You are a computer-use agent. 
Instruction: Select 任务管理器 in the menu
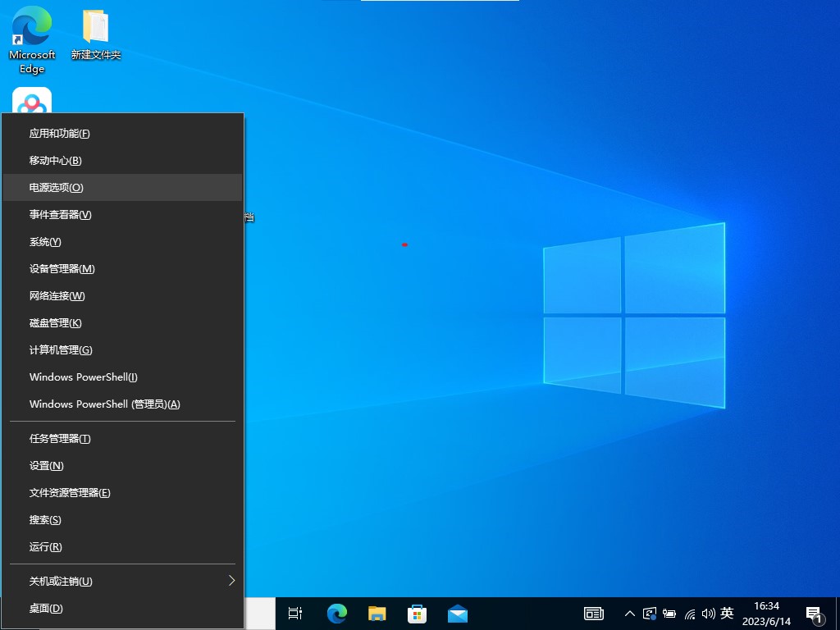(x=123, y=438)
